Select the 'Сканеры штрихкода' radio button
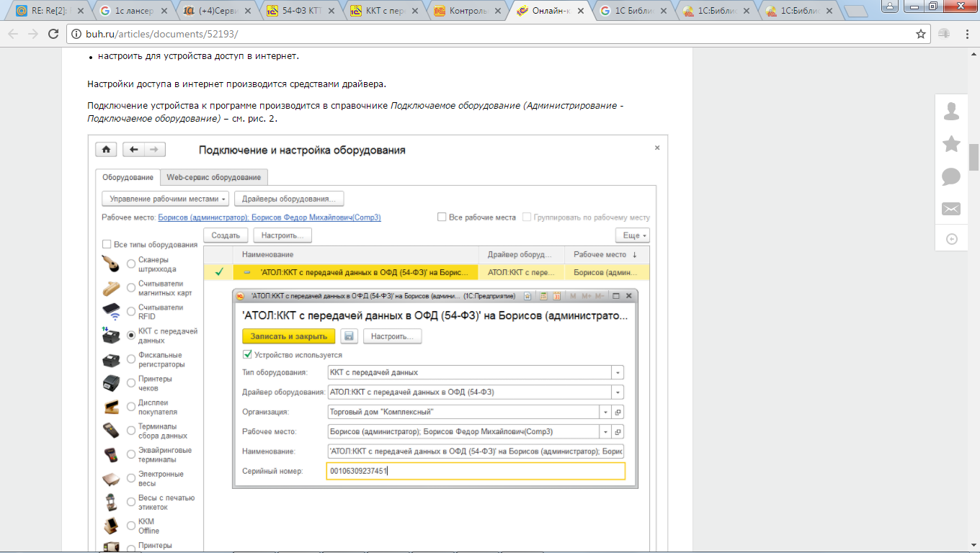The height and width of the screenshot is (553, 980). [x=130, y=264]
